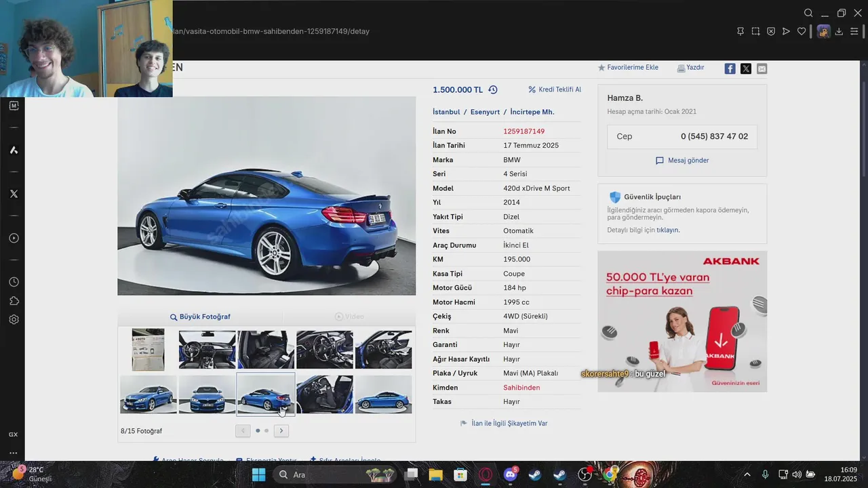Open the X (Twitter) sidebar panel
The image size is (868, 488).
[x=14, y=194]
